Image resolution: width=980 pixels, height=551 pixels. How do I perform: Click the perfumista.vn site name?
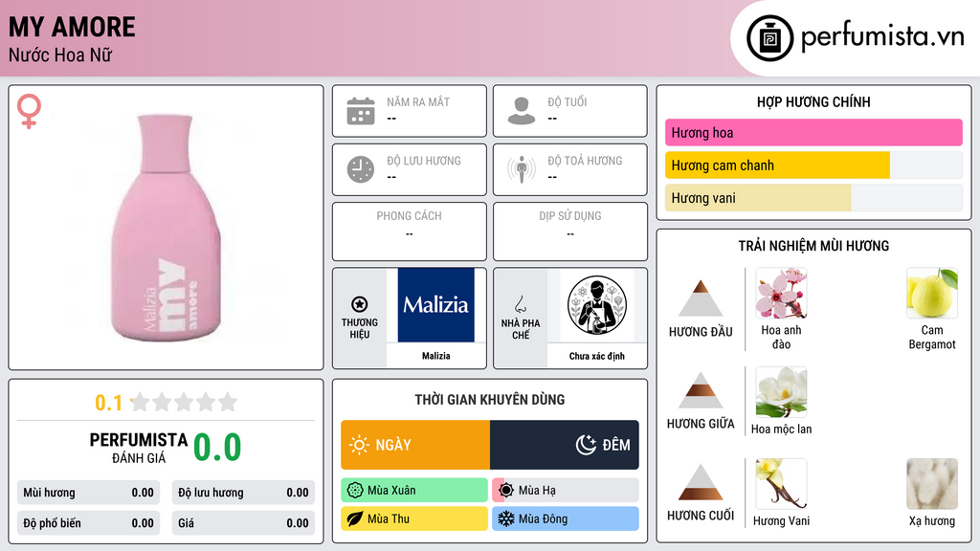point(882,37)
